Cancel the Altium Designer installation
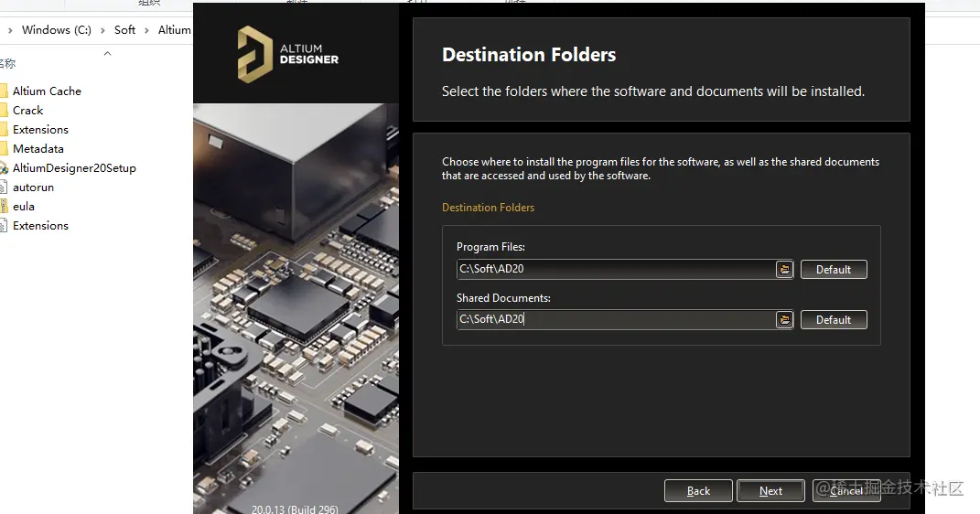Image resolution: width=980 pixels, height=514 pixels. point(846,491)
